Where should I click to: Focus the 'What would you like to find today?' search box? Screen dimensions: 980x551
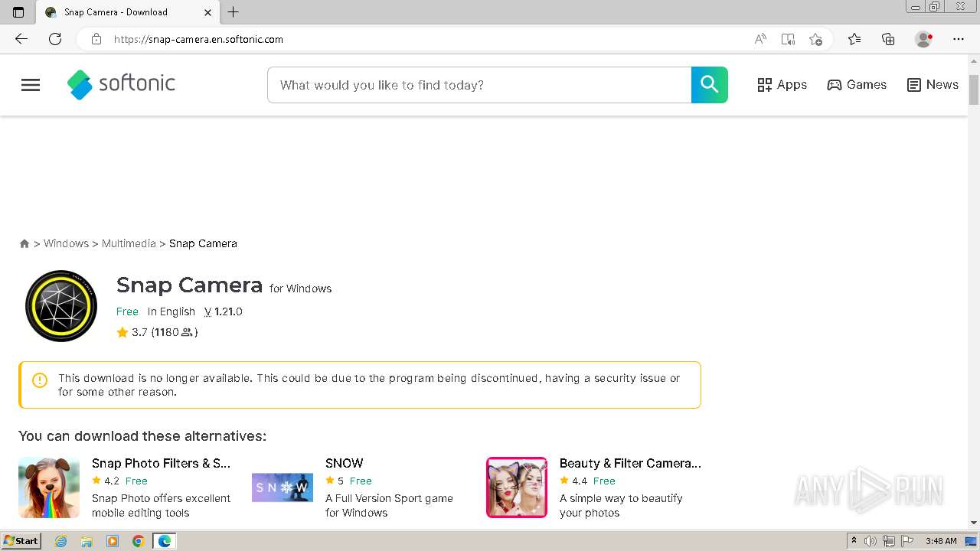479,85
